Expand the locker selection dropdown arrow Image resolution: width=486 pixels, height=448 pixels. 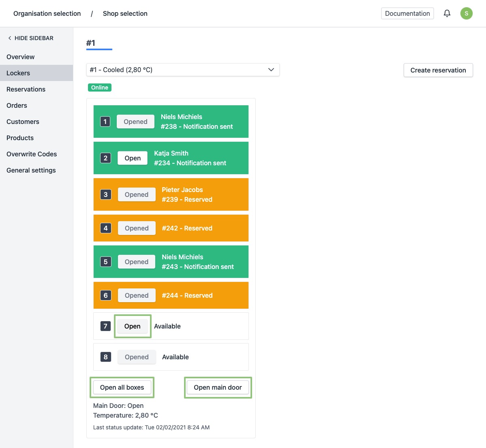point(271,70)
